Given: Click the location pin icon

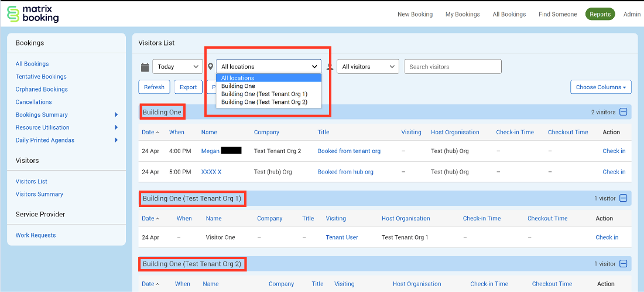Looking at the screenshot, I should (x=211, y=67).
